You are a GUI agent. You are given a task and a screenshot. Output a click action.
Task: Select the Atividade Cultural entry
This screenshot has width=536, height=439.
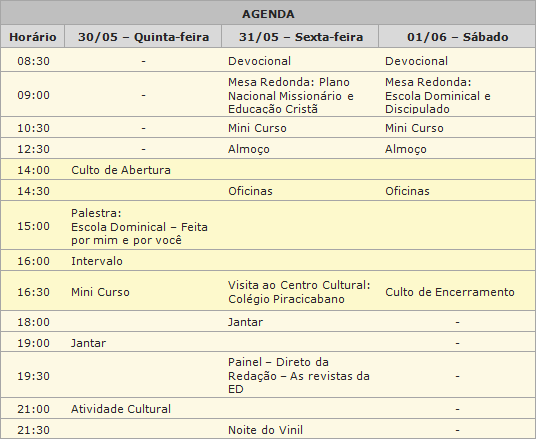click(121, 409)
